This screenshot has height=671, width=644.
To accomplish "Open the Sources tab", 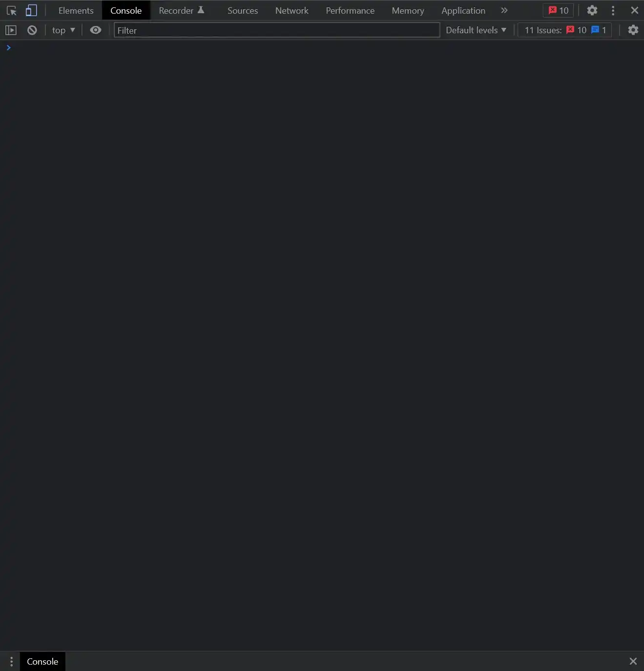I will click(x=243, y=10).
